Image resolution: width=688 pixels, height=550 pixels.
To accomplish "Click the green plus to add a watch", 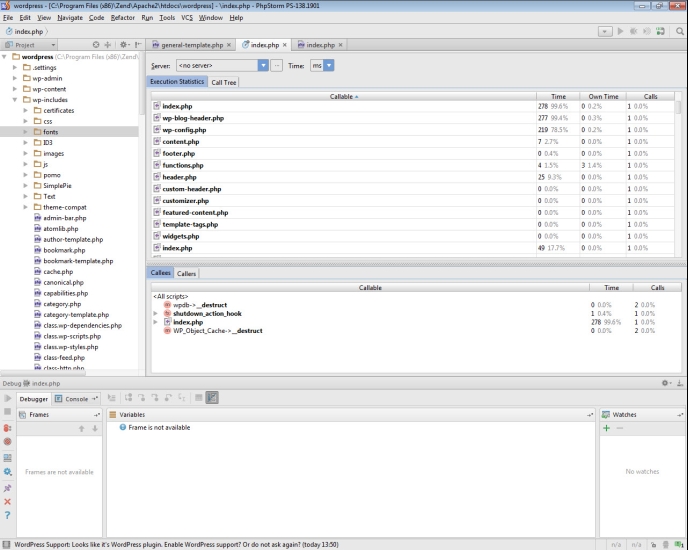I will 606,428.
